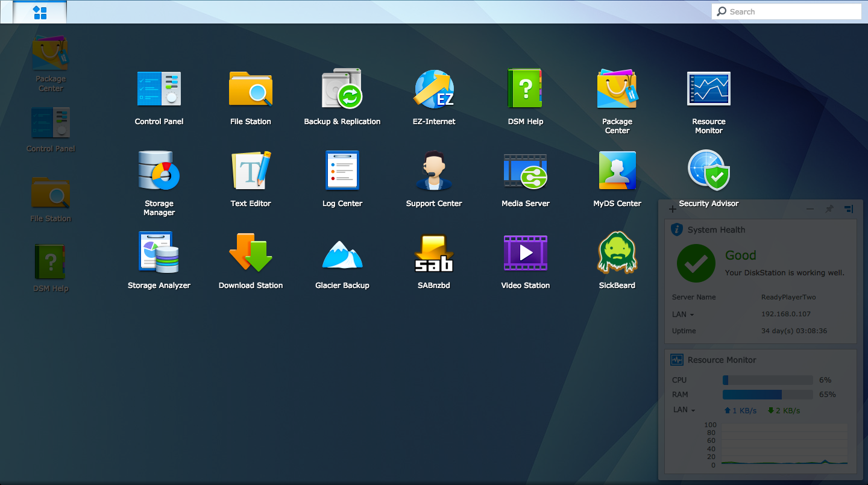
Task: Click the network usage graph in widget
Action: pos(784,444)
